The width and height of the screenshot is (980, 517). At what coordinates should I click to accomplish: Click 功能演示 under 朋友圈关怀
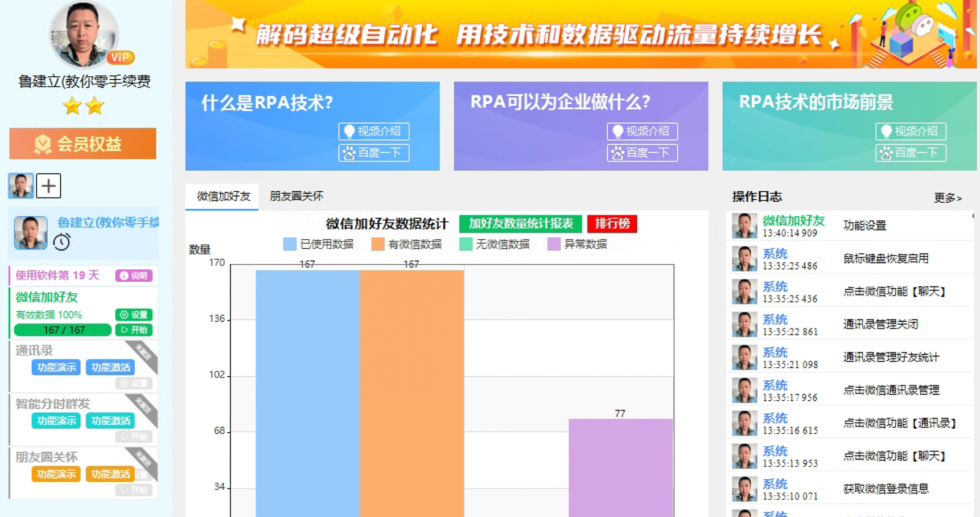56,474
